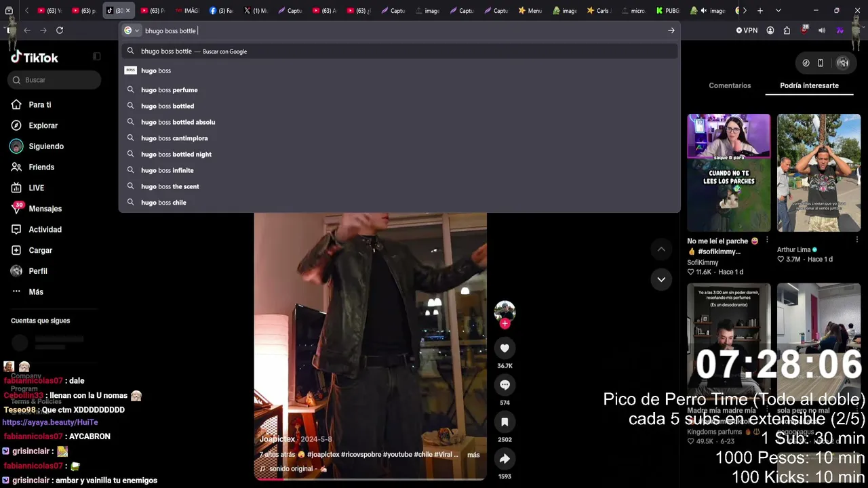
Task: Submit the address bar search arrow
Action: 671,30
